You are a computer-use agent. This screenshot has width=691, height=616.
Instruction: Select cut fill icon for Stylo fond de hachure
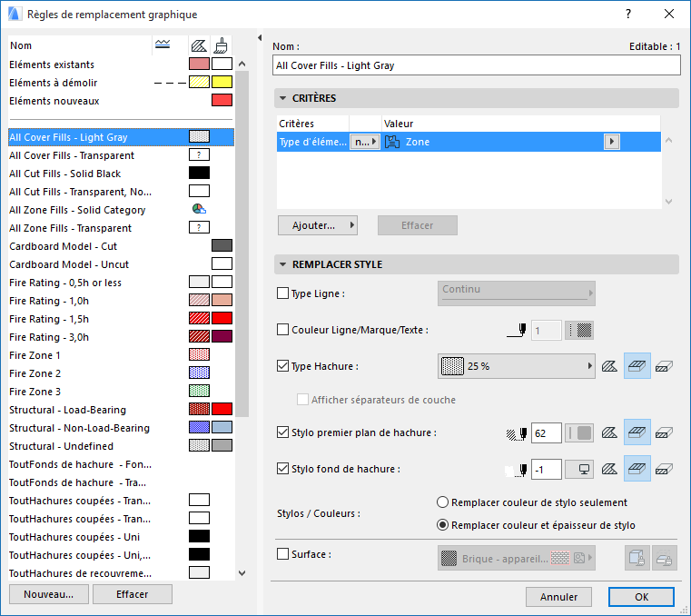pos(609,469)
